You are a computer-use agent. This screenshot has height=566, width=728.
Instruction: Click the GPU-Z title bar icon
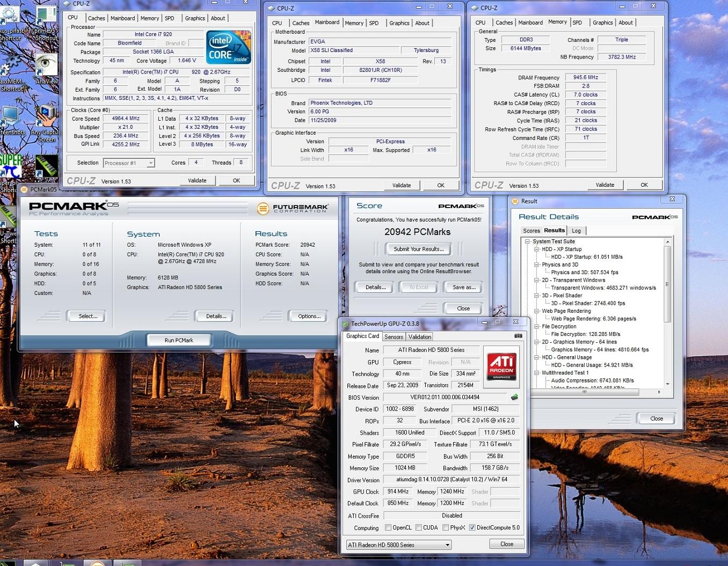[345, 324]
